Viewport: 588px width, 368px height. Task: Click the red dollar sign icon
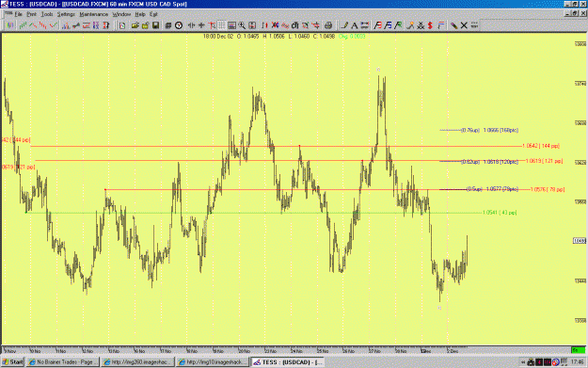click(x=430, y=25)
